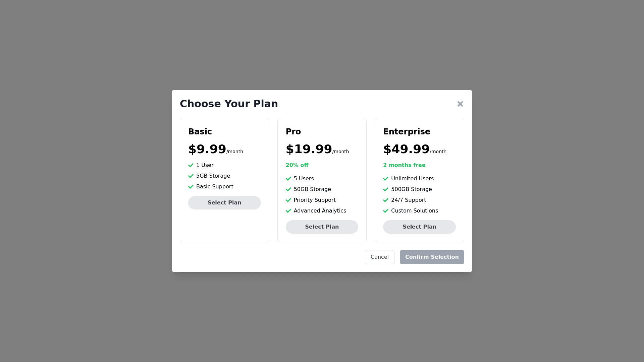Select the Pro plan button
This screenshot has height=362, width=644.
click(322, 227)
